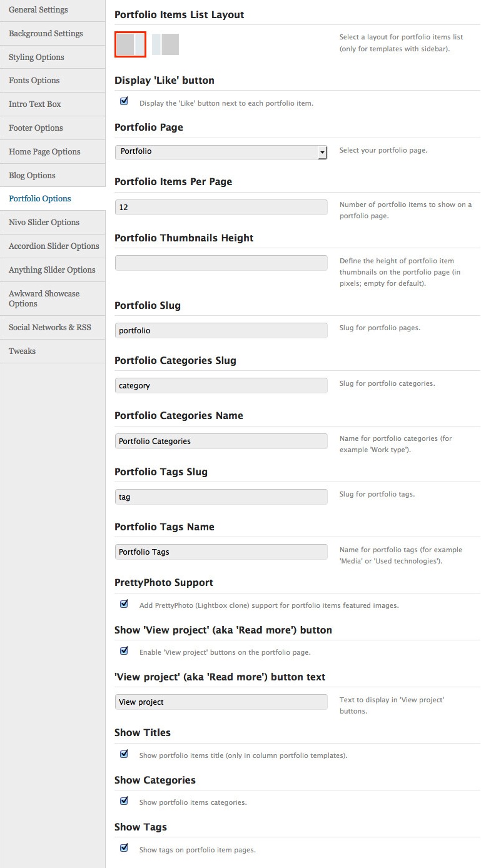Click the 'View project' button text field
Viewport: 481px width, 868px height.
pos(221,702)
